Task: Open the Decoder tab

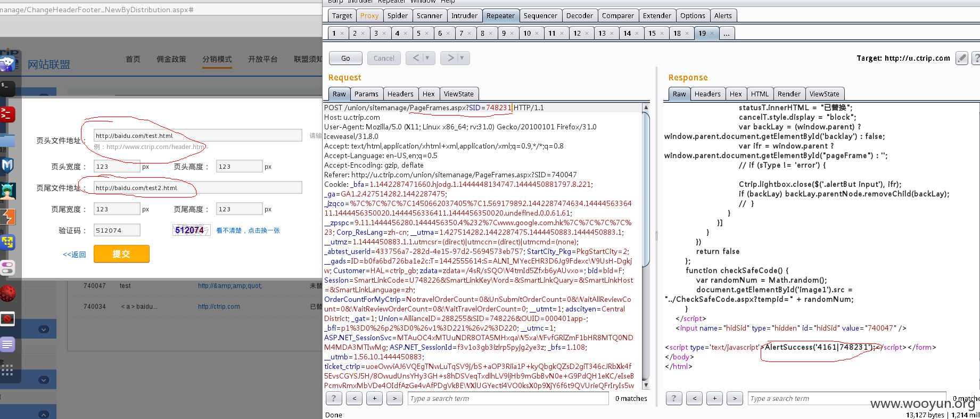Action: pyautogui.click(x=579, y=15)
